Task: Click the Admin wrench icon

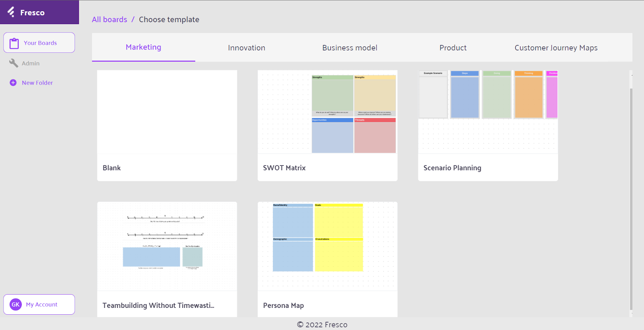Action: click(x=14, y=63)
